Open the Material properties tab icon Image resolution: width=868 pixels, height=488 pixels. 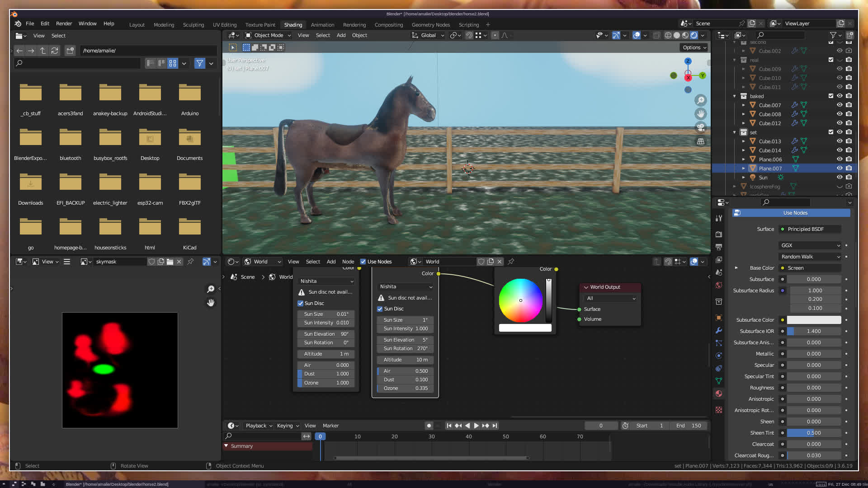[719, 394]
